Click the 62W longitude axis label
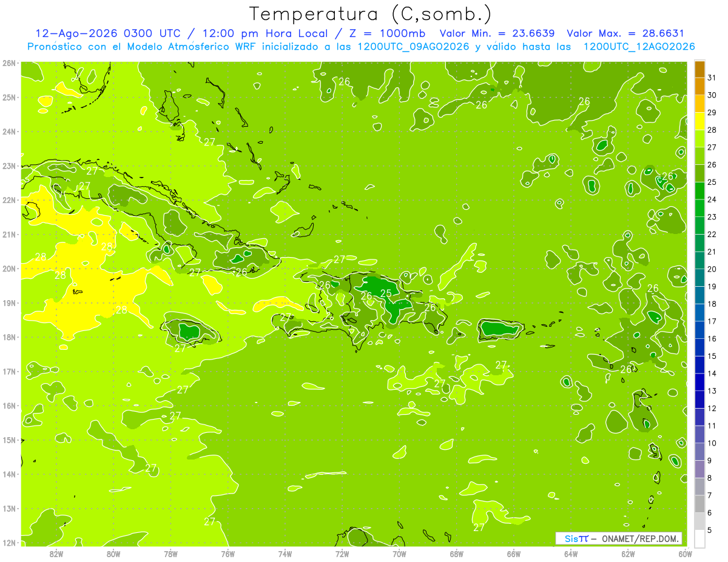728x562 pixels. (628, 554)
